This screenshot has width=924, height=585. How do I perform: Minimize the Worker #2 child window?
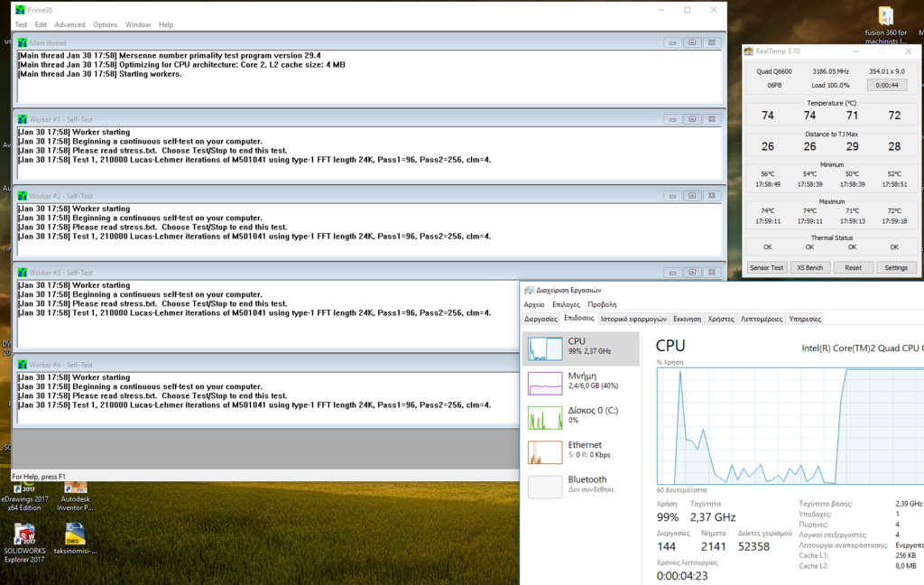672,196
